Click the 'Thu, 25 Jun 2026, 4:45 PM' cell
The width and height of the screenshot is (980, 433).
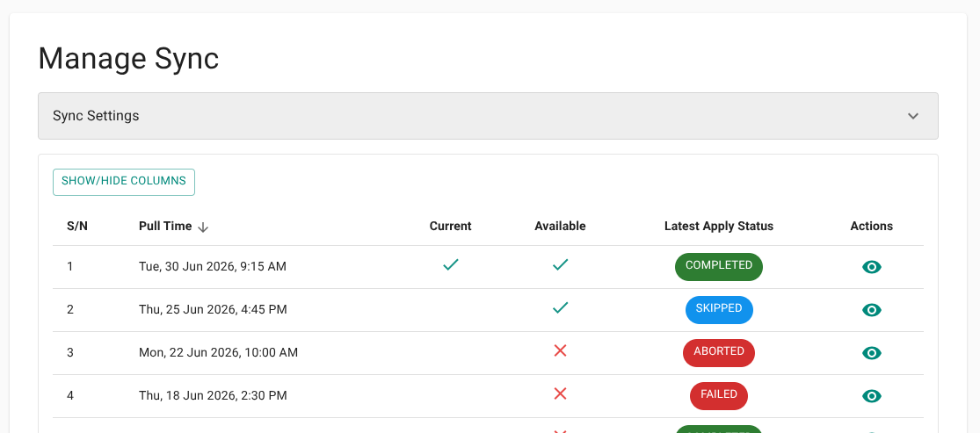(x=213, y=310)
